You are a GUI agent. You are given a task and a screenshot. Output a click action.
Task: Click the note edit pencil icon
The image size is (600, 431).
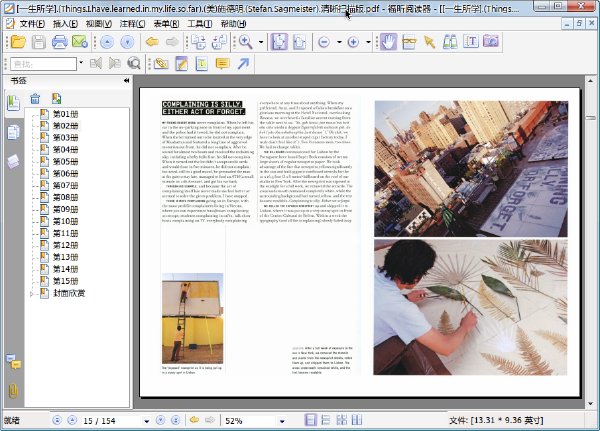coord(181,64)
